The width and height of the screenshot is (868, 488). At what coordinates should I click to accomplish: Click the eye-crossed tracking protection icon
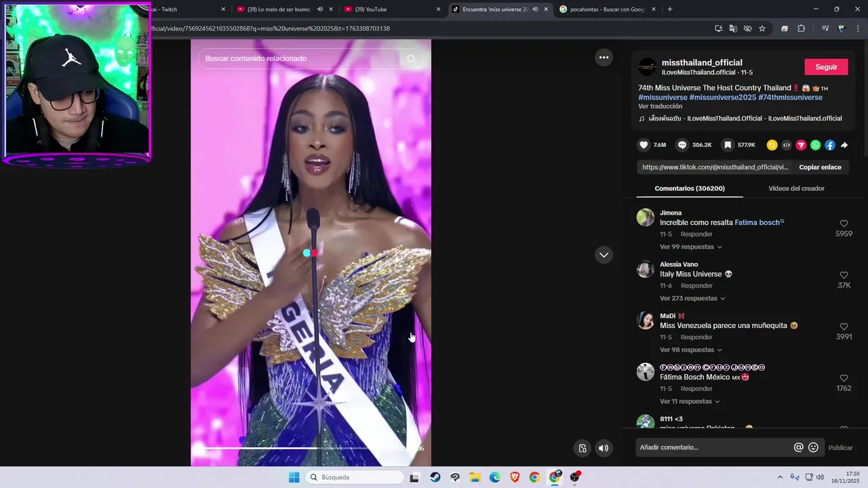(747, 28)
